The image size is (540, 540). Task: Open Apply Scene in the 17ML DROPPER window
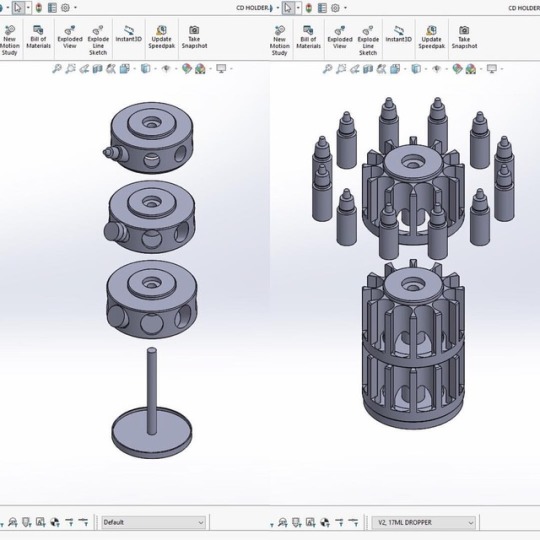click(x=470, y=69)
